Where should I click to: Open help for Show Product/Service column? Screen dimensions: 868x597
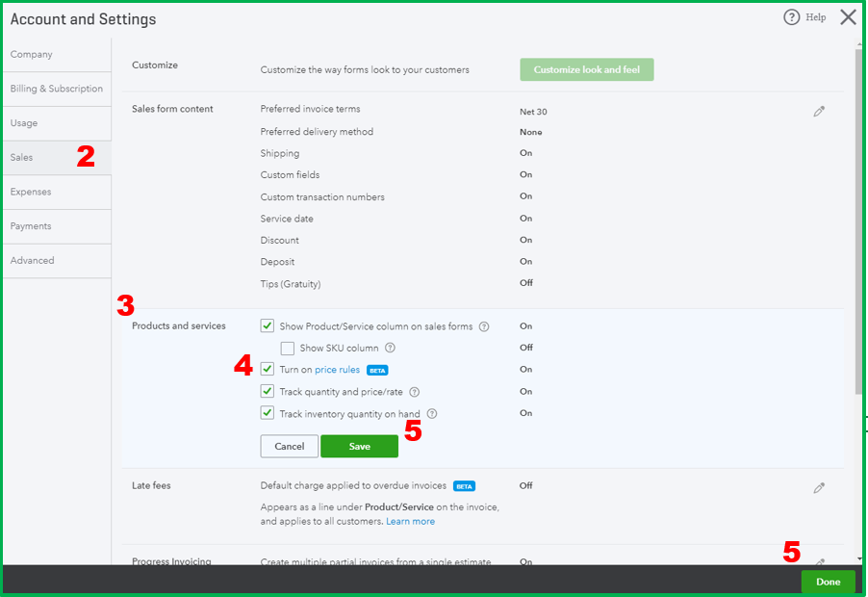pos(484,326)
